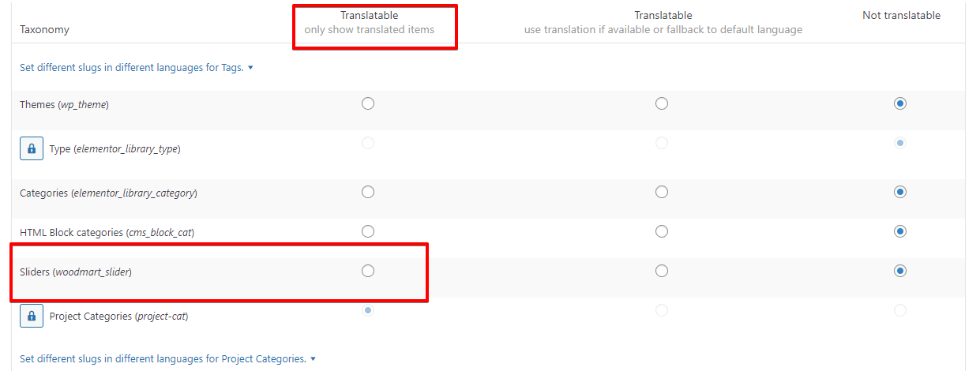Click the lock icon beside Type taxonomy
This screenshot has width=980, height=371.
pos(32,148)
